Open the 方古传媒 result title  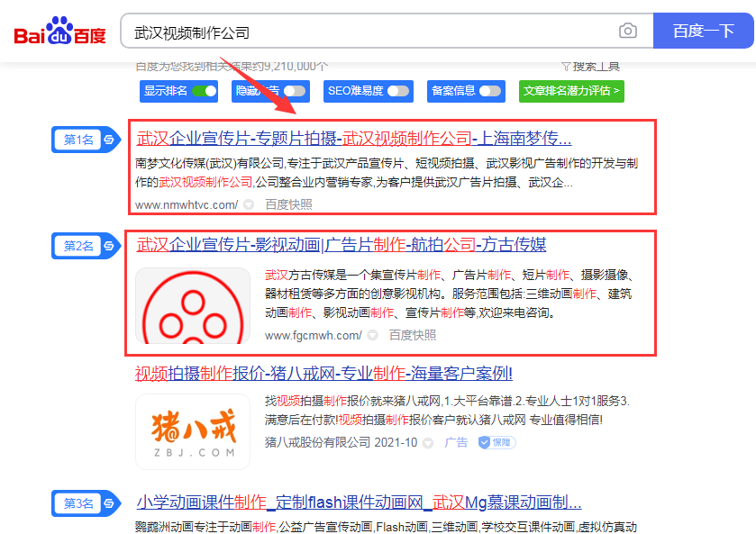pyautogui.click(x=341, y=245)
